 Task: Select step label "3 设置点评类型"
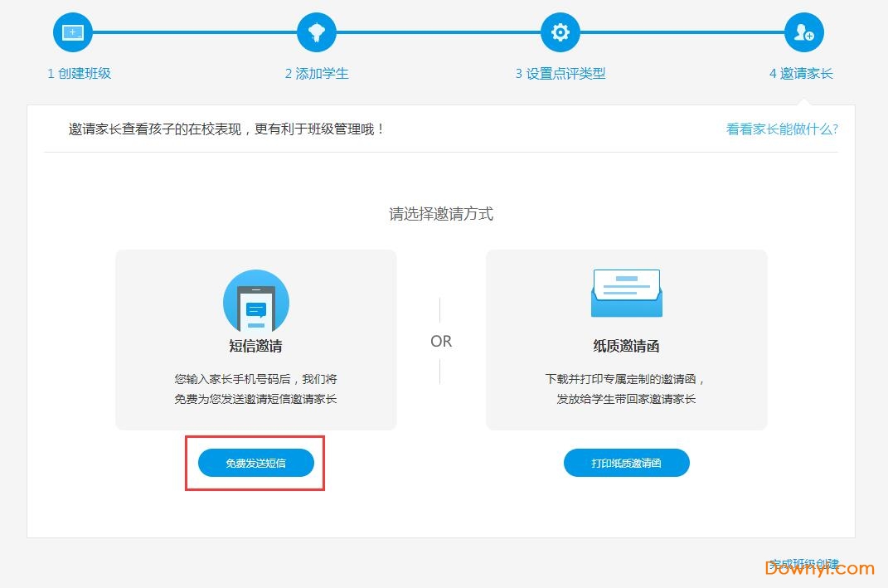(x=560, y=73)
